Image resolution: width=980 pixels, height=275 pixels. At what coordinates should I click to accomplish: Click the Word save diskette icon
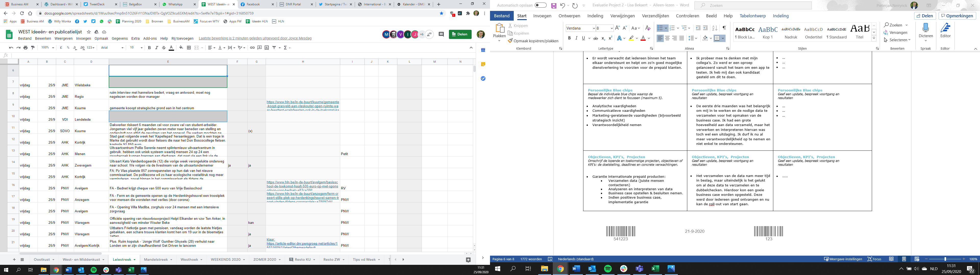click(554, 6)
